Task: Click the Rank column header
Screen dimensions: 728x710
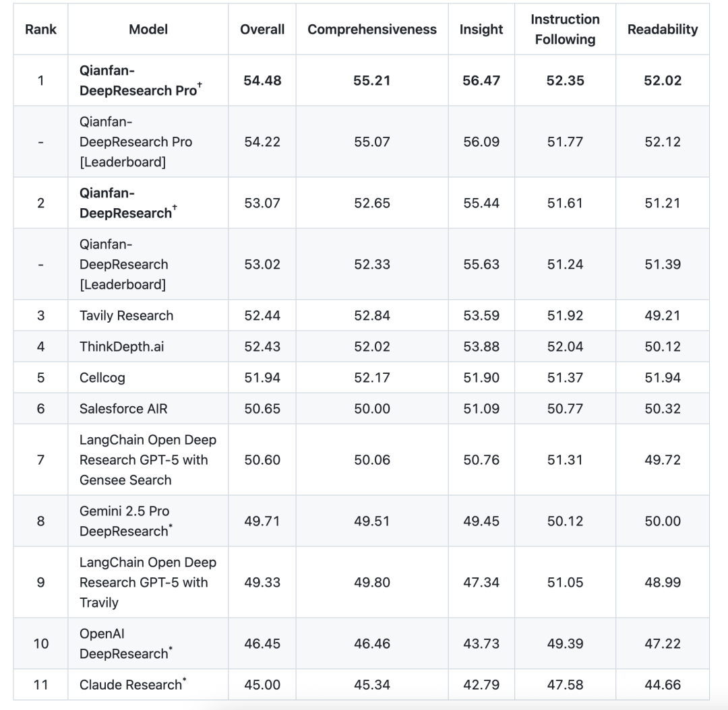Action: click(40, 30)
